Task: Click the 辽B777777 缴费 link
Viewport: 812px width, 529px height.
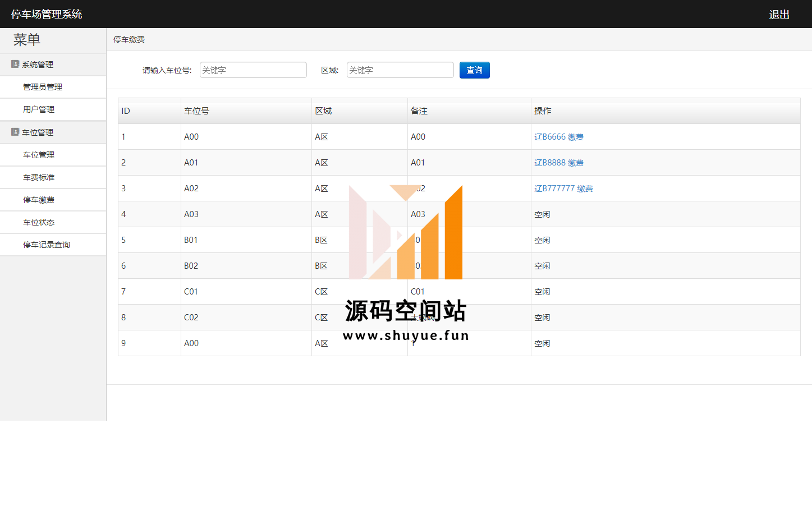Action: pyautogui.click(x=563, y=188)
